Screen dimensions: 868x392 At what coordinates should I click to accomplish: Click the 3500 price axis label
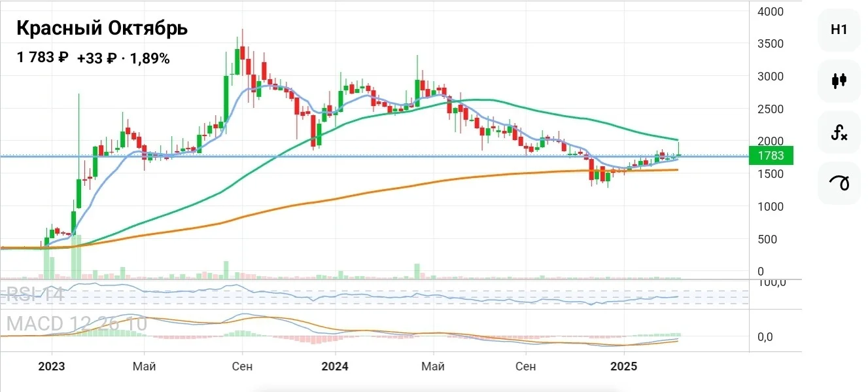(770, 44)
